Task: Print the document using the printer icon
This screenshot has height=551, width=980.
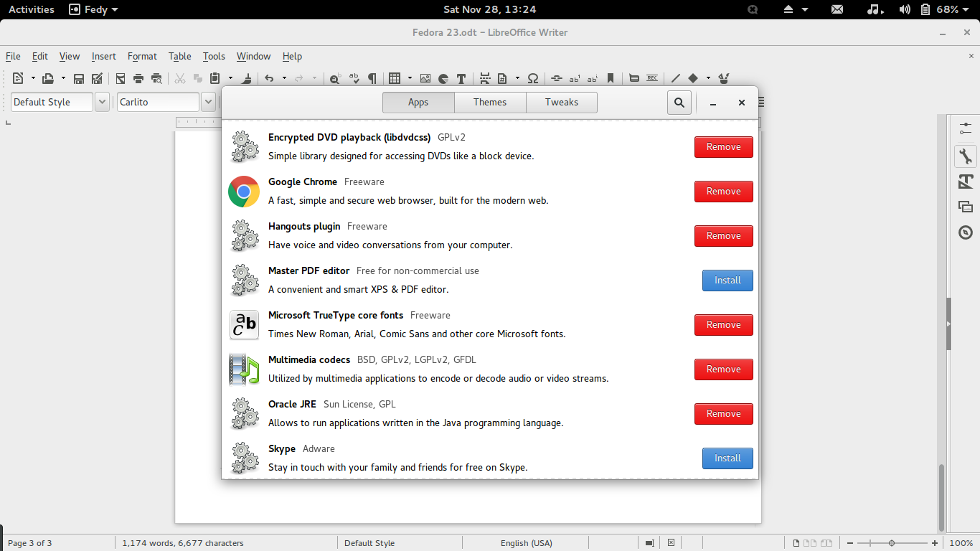Action: coord(138,78)
